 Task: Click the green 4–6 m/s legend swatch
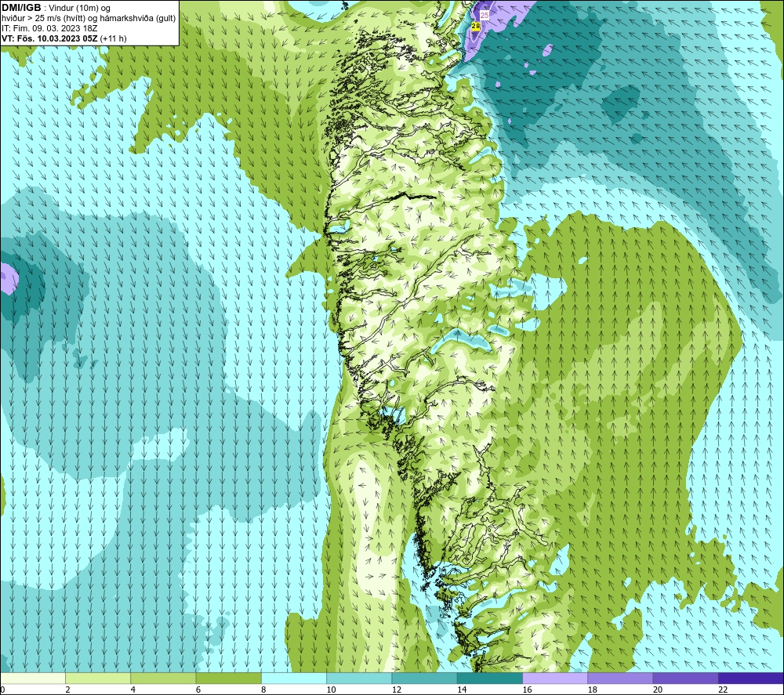(x=164, y=678)
